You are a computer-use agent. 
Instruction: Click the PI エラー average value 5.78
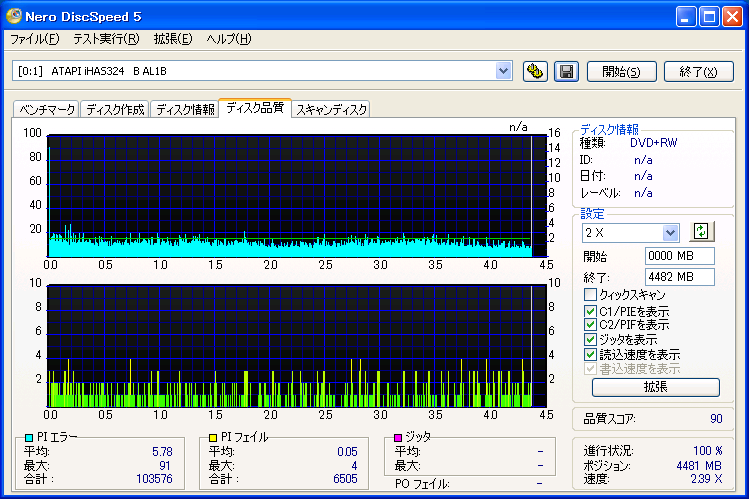(x=162, y=452)
